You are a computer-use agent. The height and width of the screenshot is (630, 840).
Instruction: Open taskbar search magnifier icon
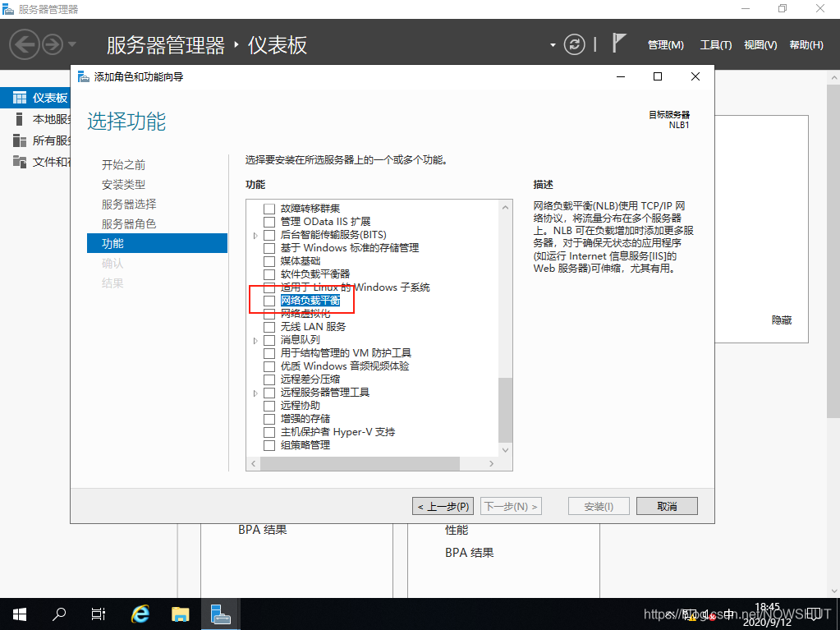click(59, 614)
